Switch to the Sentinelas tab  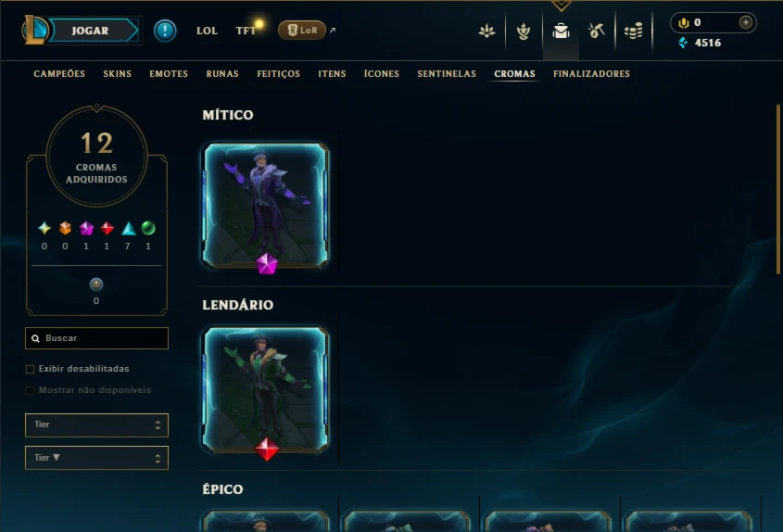point(447,74)
